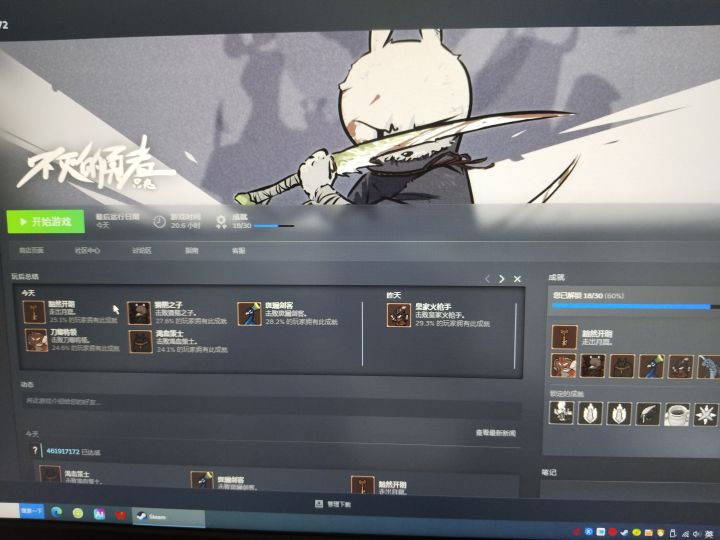Open the 461917172 user profile link
720x540 pixels.
[x=63, y=452]
